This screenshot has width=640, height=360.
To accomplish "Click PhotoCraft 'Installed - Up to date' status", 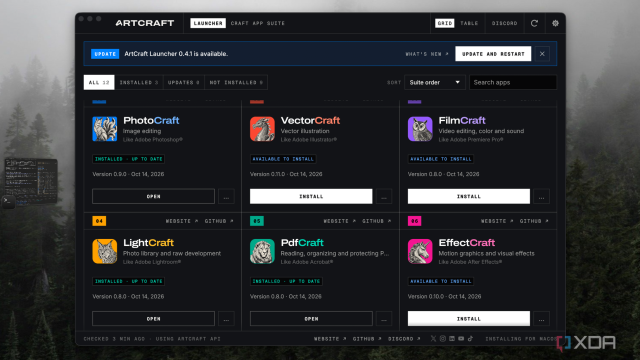I will coord(129,159).
